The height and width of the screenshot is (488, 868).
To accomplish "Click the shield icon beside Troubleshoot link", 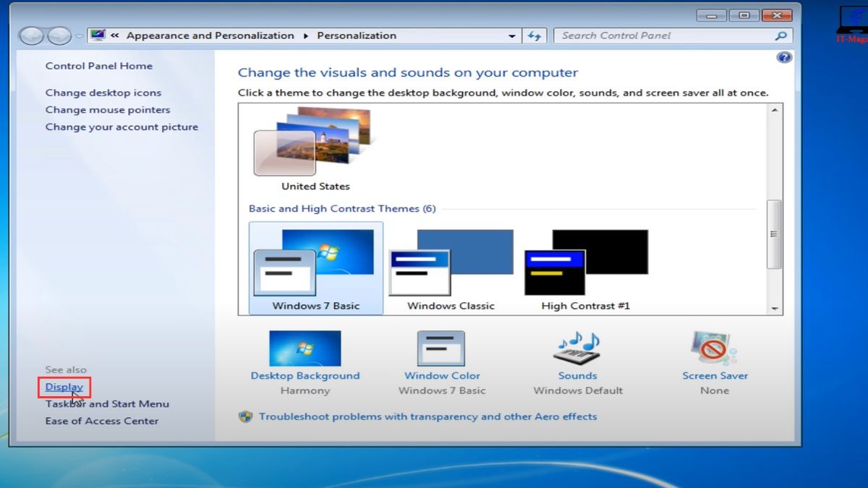I will pos(246,416).
